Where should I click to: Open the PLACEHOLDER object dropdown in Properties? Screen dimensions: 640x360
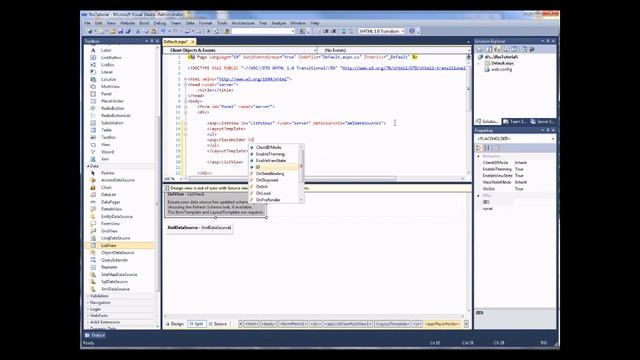515,139
